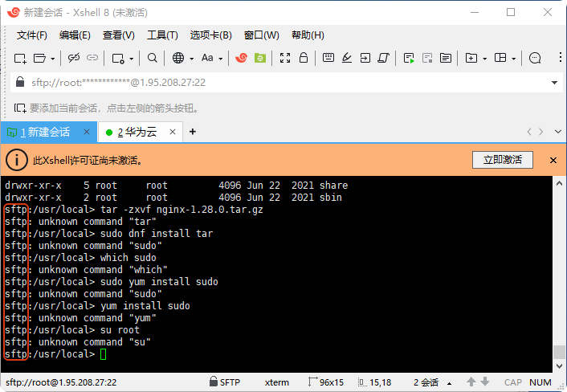Viewport: 567px width, 392px height.
Task: Click the run script play icon
Action: tap(409, 58)
